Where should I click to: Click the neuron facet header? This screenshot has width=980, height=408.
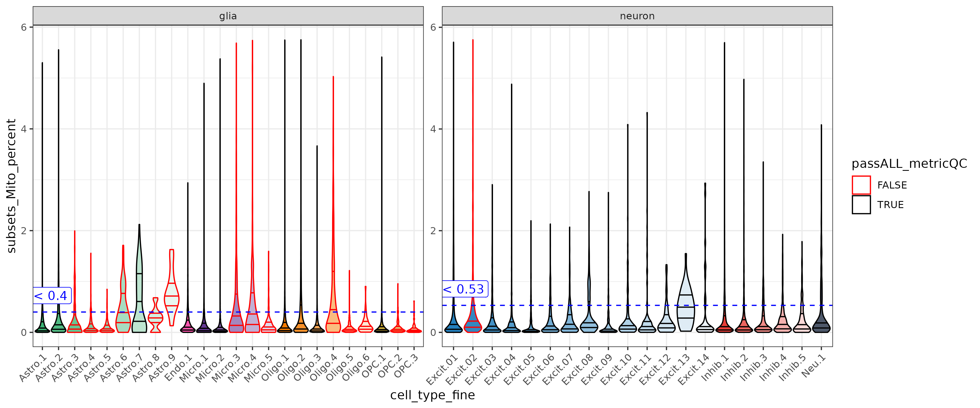(x=637, y=16)
